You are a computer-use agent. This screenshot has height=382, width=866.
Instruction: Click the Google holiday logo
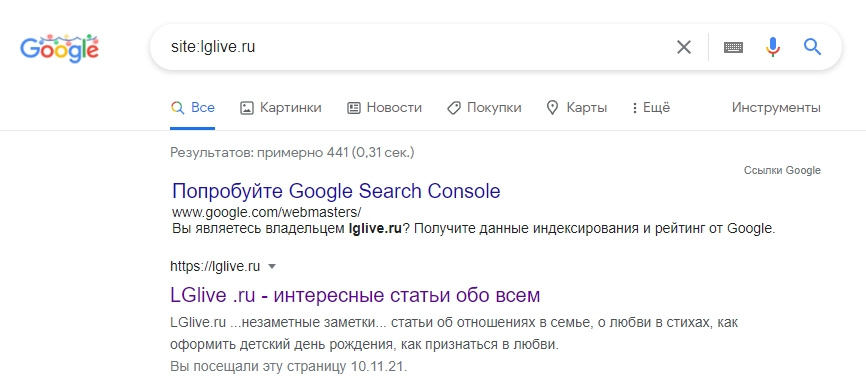tap(60, 48)
